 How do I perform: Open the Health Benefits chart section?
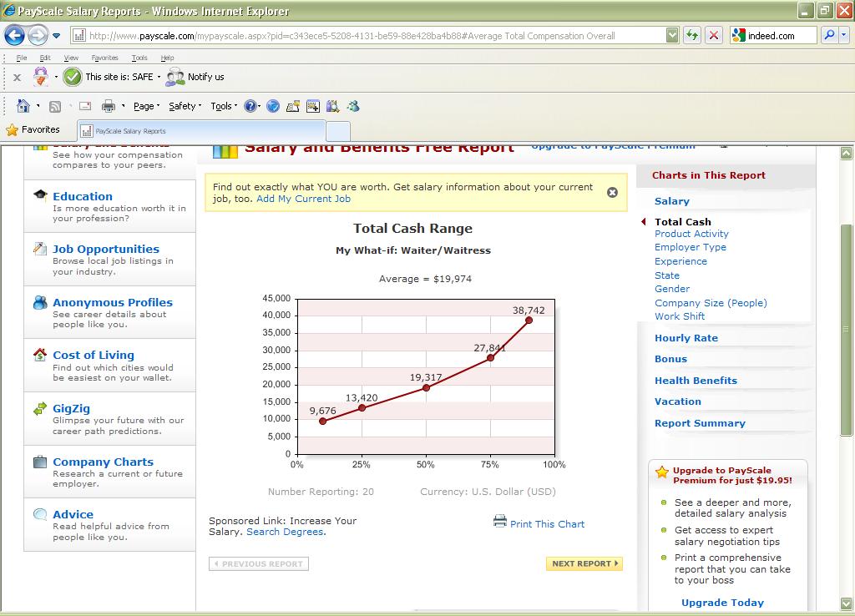[x=696, y=381]
